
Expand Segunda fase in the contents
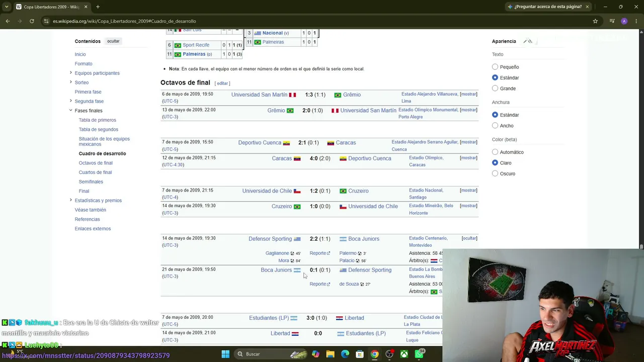pos(70,101)
